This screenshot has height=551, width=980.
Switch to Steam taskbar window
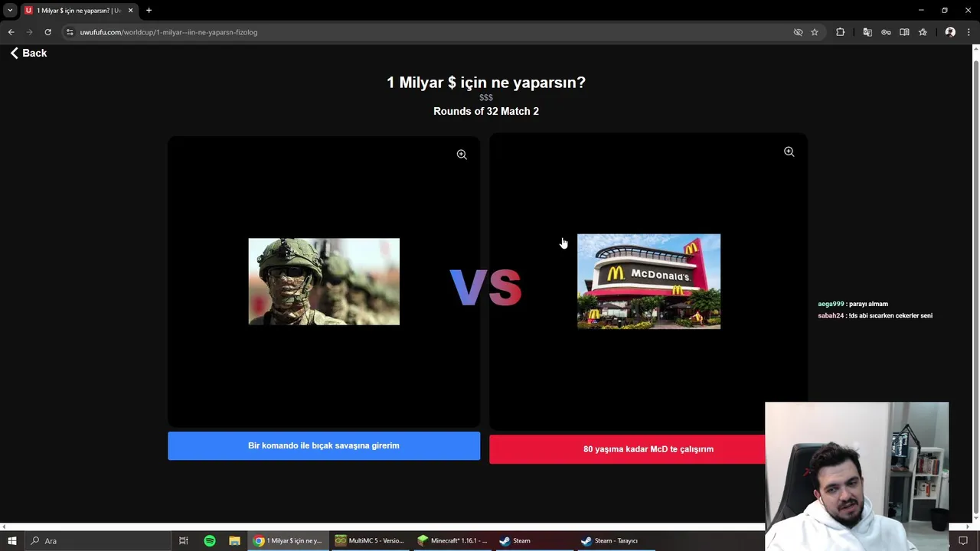pyautogui.click(x=535, y=540)
